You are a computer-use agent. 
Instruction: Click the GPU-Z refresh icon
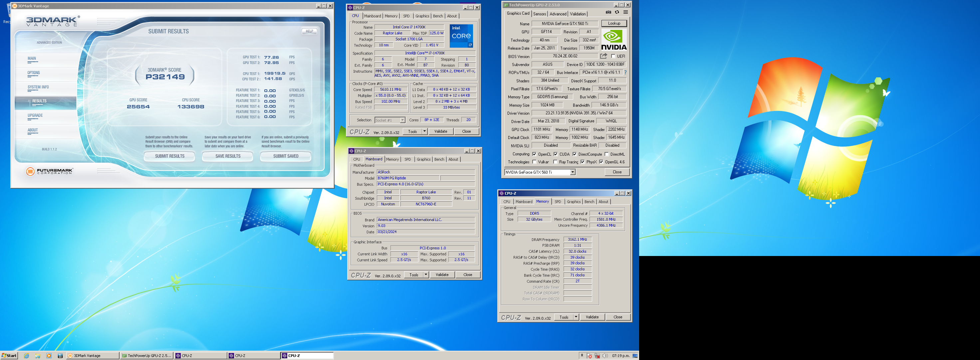(x=617, y=12)
